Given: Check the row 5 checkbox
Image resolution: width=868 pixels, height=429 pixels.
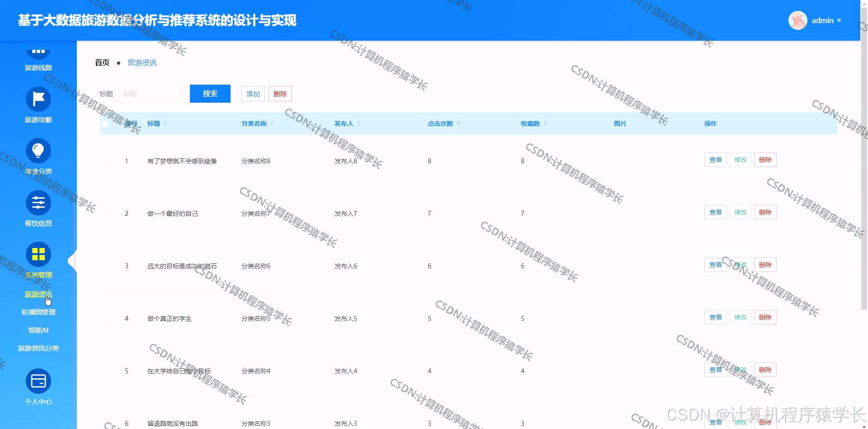Looking at the screenshot, I should 105,371.
